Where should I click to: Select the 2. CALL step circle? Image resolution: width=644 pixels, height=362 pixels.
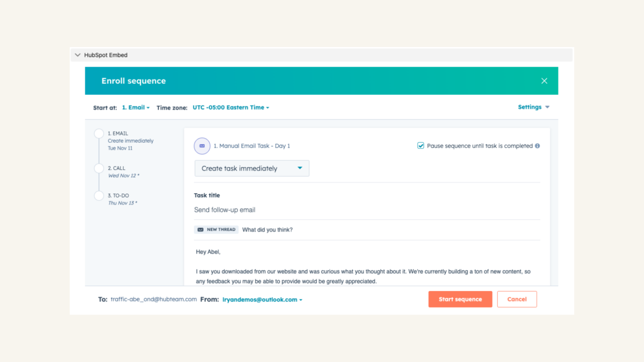[x=99, y=168]
